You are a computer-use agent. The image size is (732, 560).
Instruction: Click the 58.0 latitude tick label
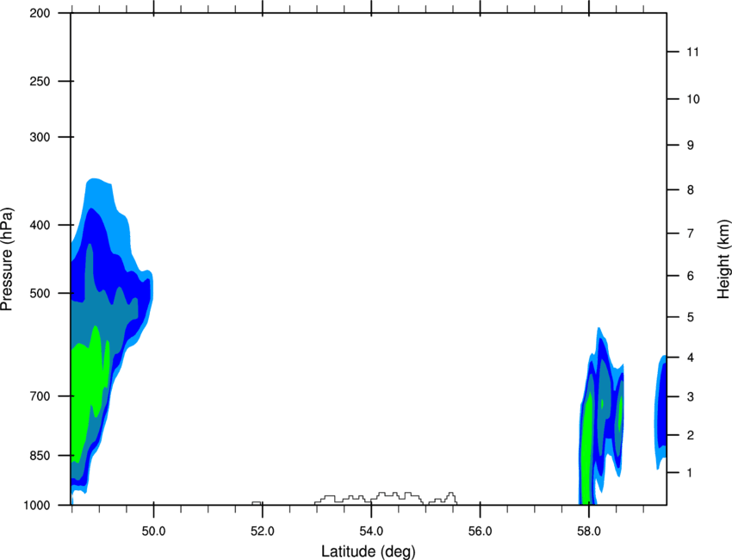(x=589, y=532)
